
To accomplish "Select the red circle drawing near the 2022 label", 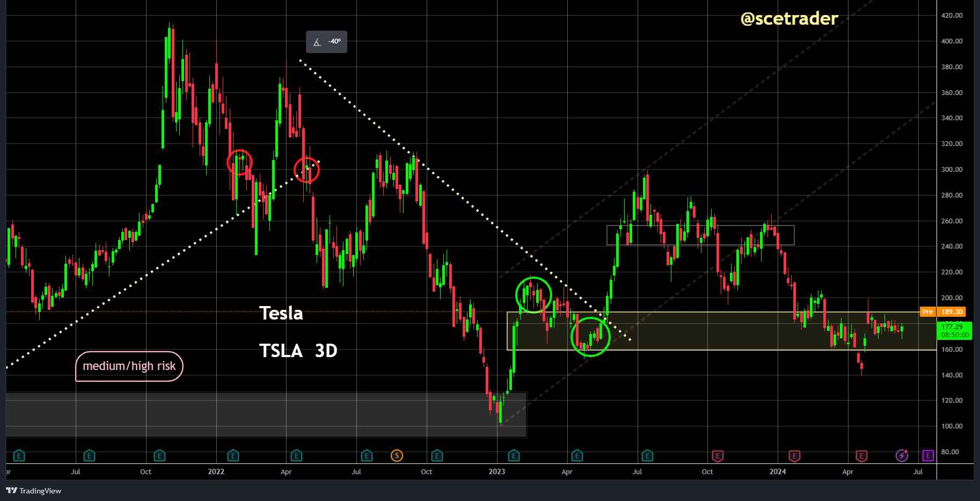I will pos(239,162).
